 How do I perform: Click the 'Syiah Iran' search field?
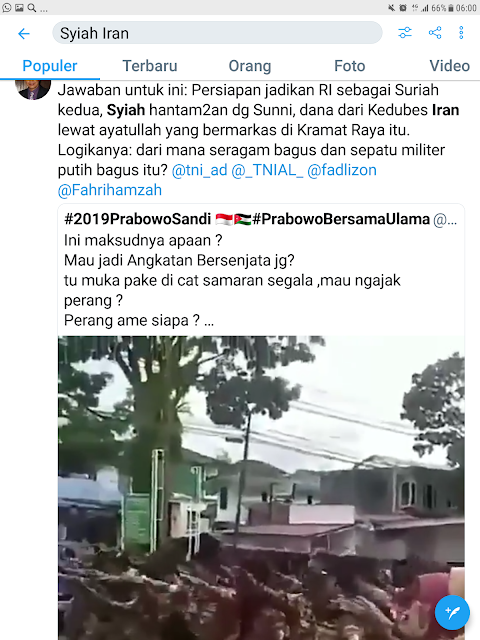tap(217, 33)
